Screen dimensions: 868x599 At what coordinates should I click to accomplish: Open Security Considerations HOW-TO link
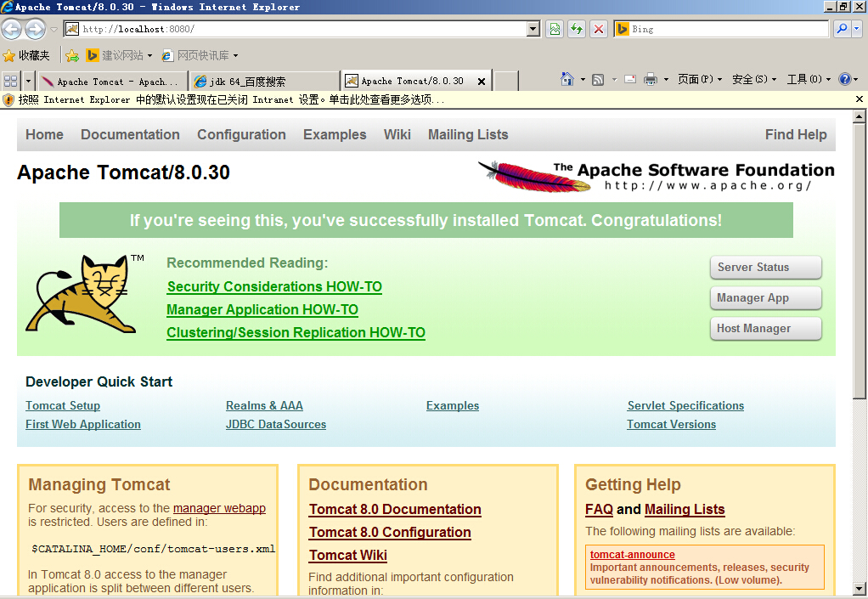point(274,286)
